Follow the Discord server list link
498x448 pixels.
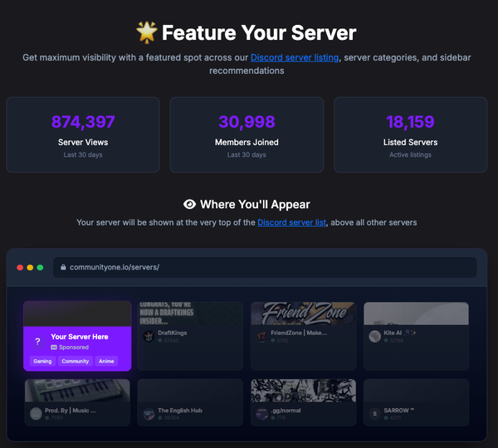[x=291, y=222]
